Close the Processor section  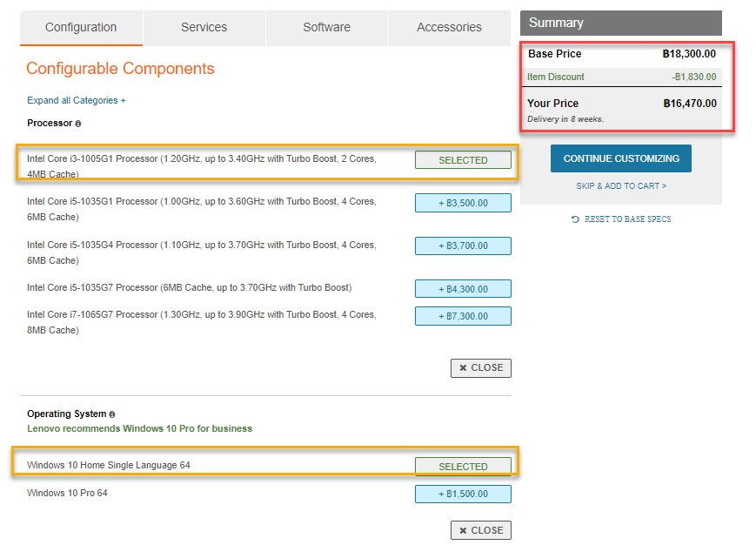pos(481,368)
